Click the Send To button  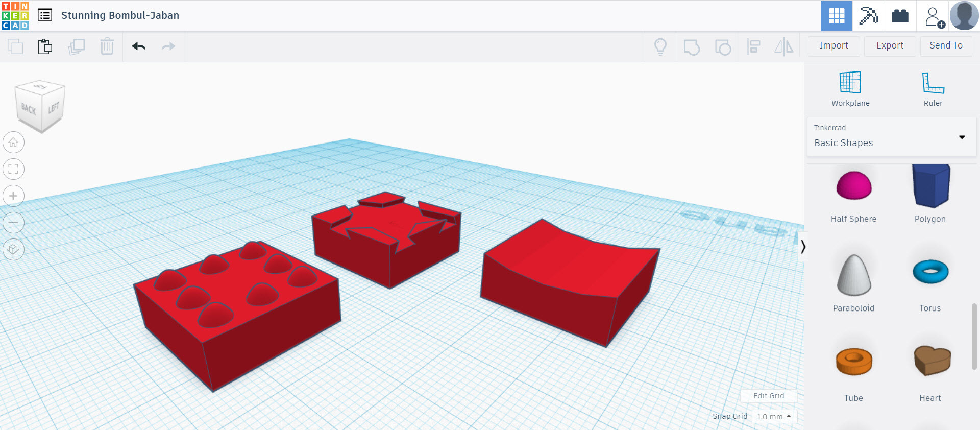946,46
